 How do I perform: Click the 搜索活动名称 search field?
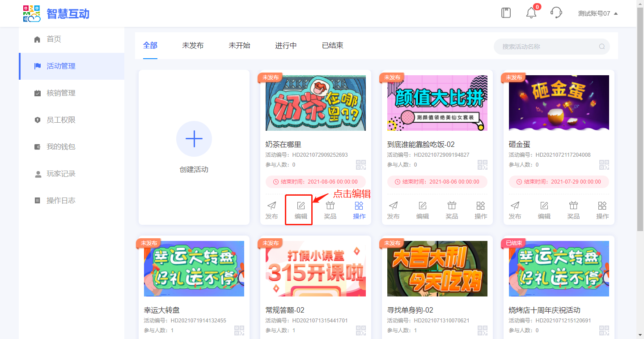point(548,47)
